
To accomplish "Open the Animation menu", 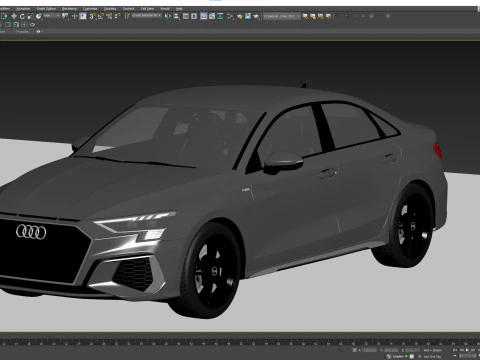I will tap(23, 9).
